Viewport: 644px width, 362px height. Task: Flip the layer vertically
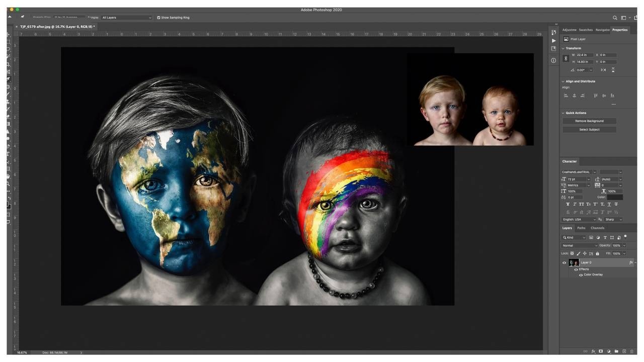tap(612, 70)
